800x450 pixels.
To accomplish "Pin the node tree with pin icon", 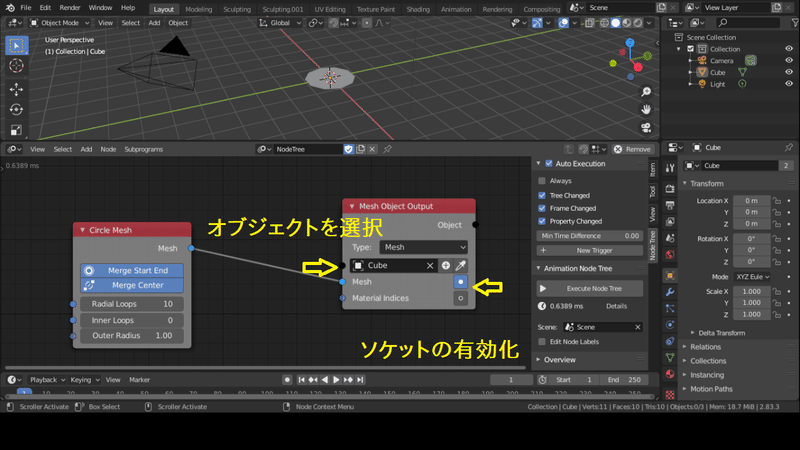I will coord(387,149).
